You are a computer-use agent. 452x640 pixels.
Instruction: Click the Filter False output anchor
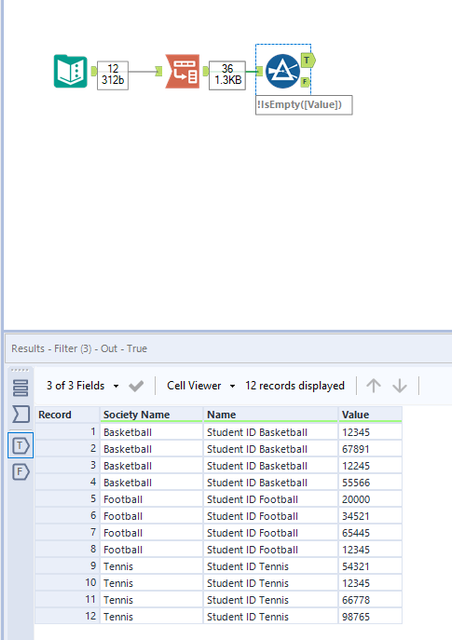(x=305, y=82)
